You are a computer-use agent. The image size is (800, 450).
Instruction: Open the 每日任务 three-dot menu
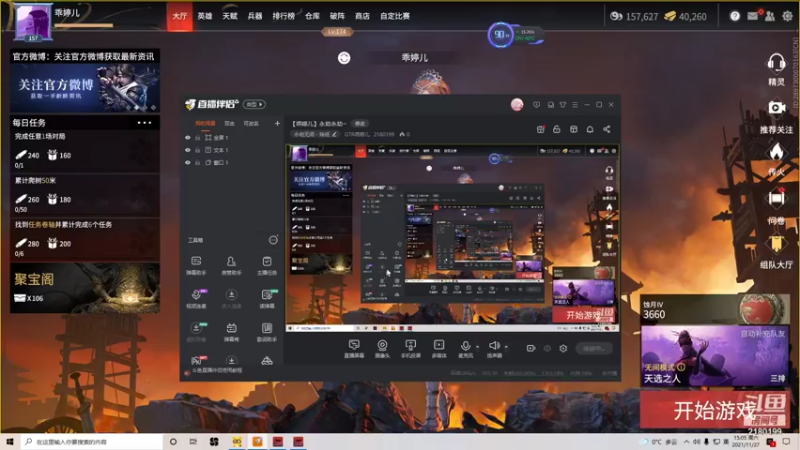click(x=144, y=123)
